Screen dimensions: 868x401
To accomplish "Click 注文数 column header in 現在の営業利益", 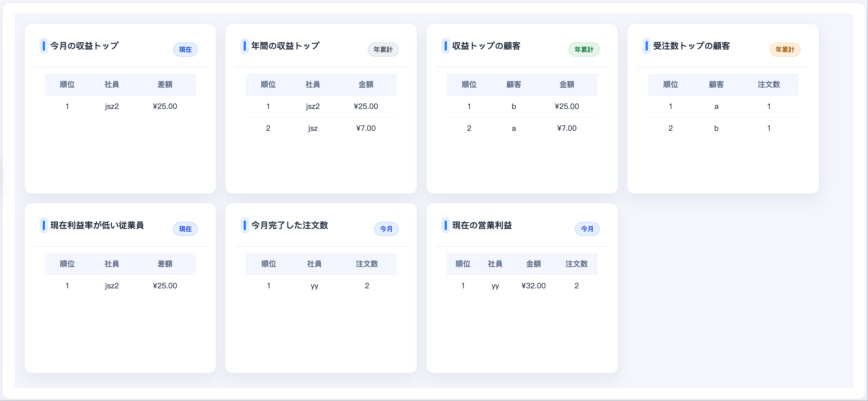I will tap(576, 264).
